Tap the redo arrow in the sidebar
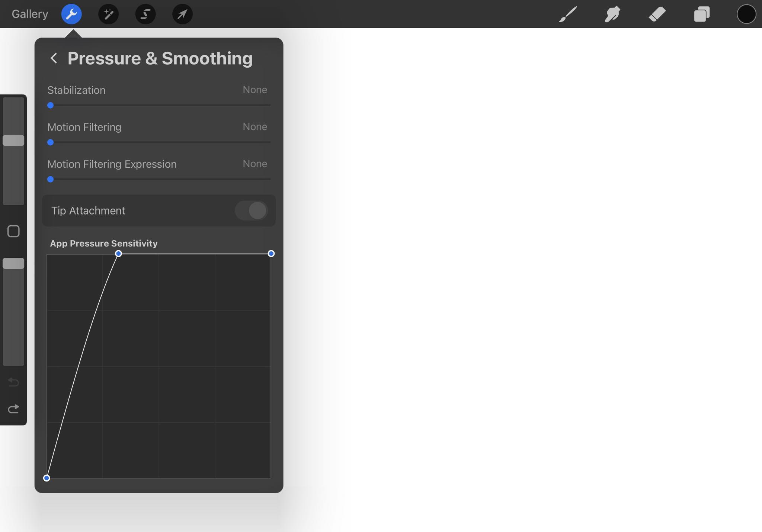Screen dimensions: 762x532 (x=13, y=409)
